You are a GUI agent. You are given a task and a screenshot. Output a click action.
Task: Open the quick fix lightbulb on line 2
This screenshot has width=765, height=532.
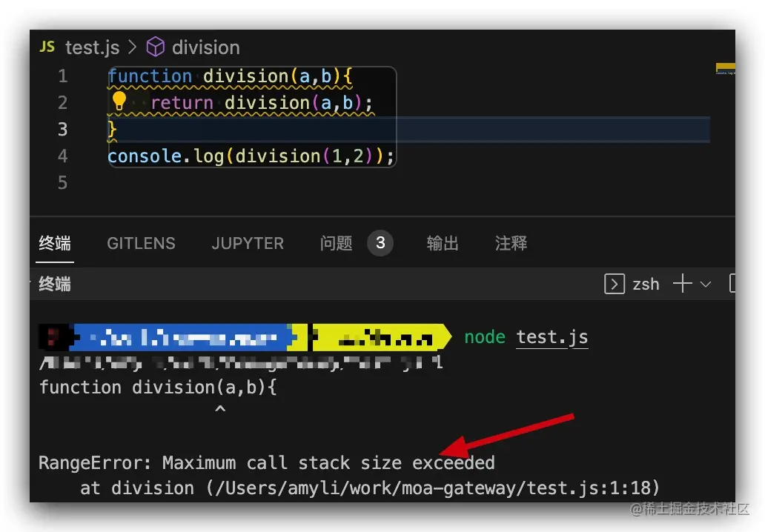pyautogui.click(x=119, y=102)
